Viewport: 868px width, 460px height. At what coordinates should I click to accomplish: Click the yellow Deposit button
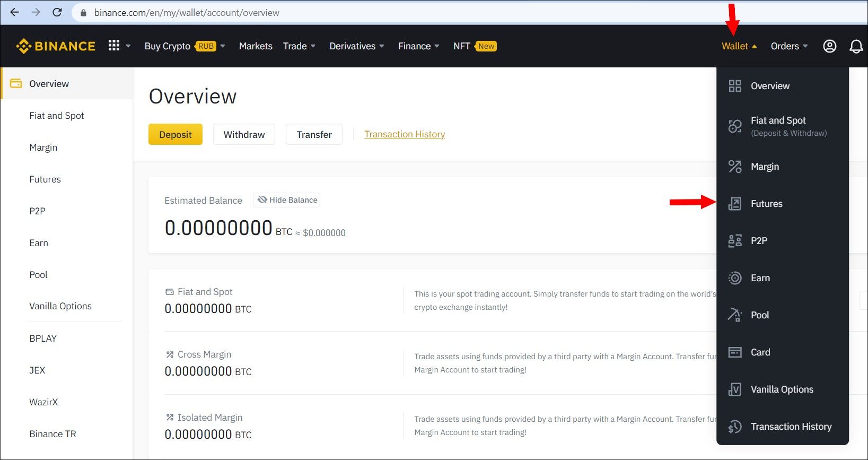click(x=176, y=134)
